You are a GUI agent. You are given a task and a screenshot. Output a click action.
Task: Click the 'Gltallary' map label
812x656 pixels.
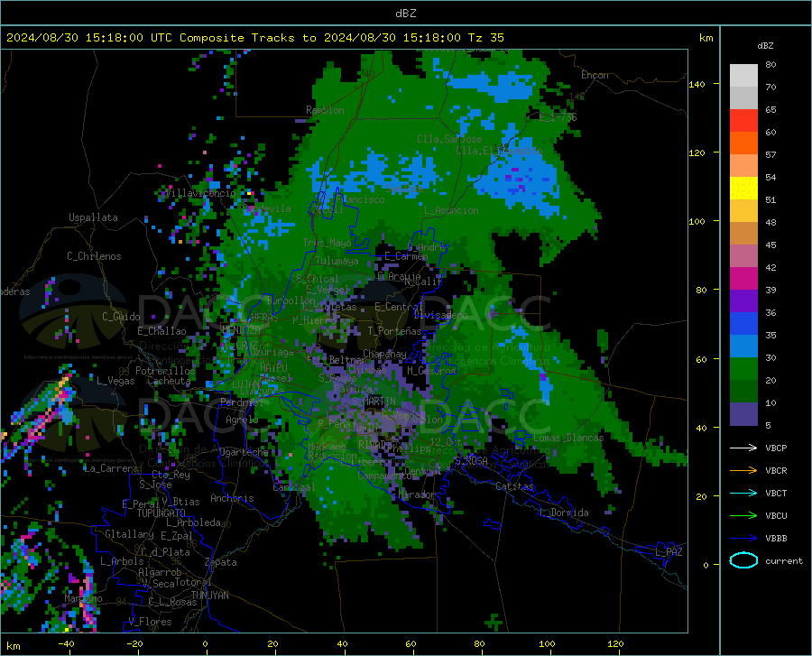(129, 534)
